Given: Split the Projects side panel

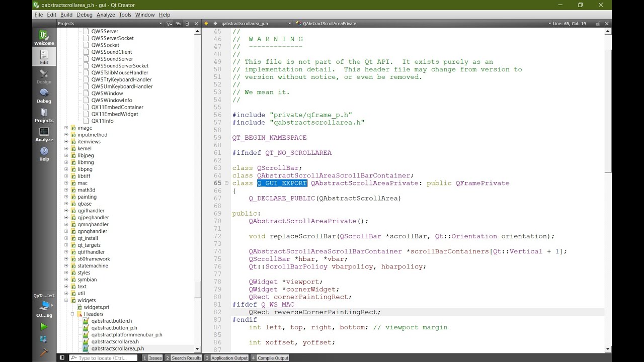Looking at the screenshot, I should [x=187, y=24].
